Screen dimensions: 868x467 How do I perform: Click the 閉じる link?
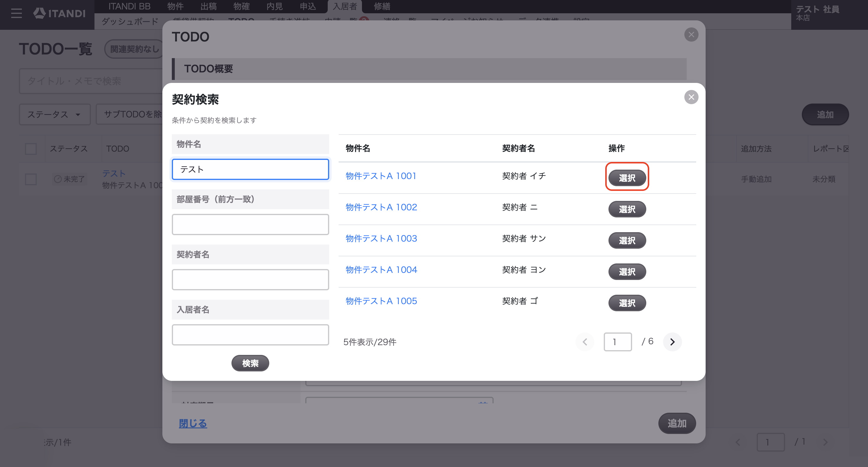193,423
